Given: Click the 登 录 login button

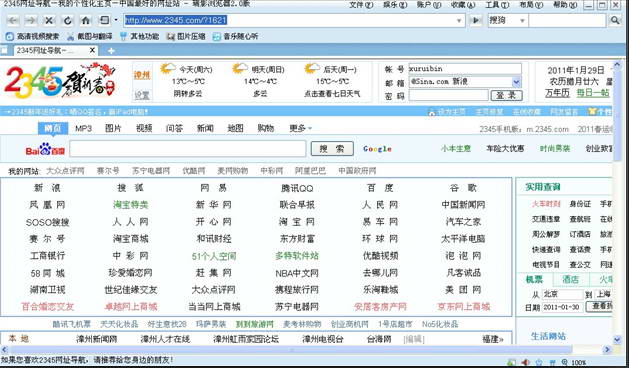Looking at the screenshot, I should click(507, 96).
